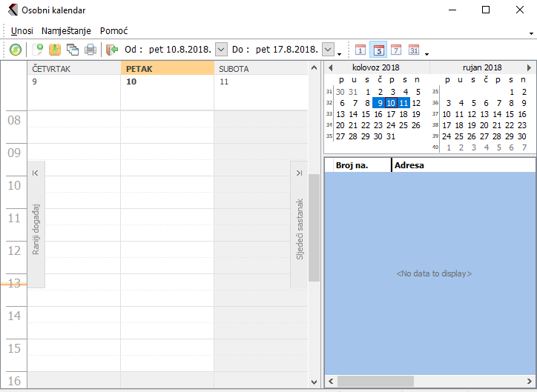The height and width of the screenshot is (392, 537).
Task: Select the 31-day month view icon
Action: click(x=414, y=50)
